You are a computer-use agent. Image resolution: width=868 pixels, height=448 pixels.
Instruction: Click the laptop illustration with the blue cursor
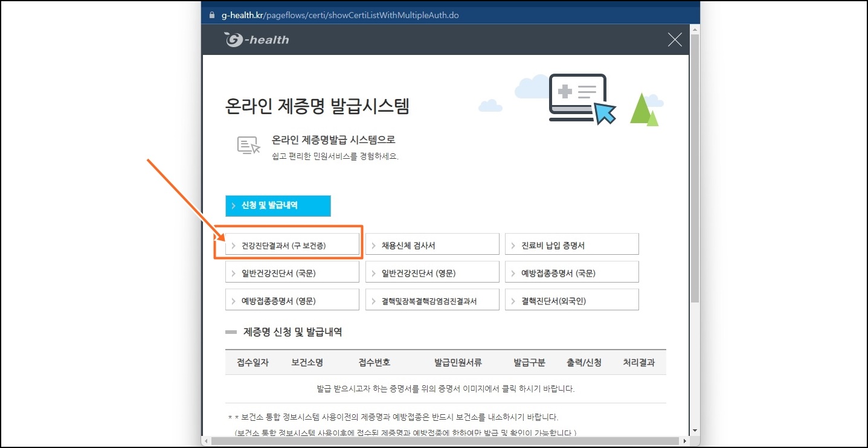tap(582, 98)
